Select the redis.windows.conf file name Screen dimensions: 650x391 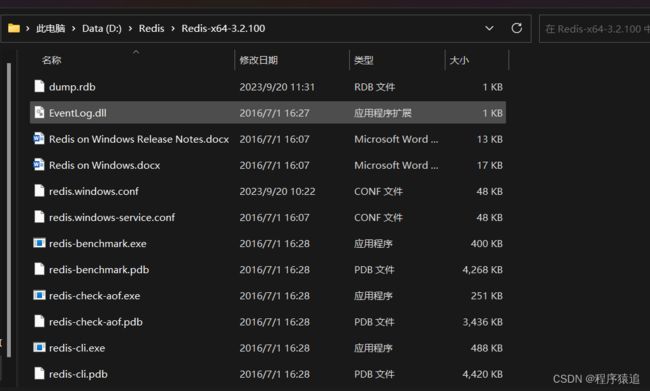[x=94, y=191]
